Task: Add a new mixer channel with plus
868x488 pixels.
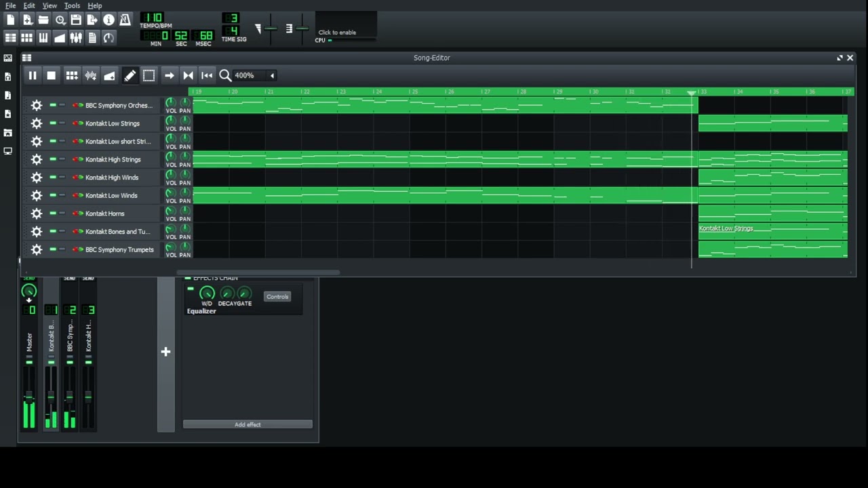Action: point(165,352)
